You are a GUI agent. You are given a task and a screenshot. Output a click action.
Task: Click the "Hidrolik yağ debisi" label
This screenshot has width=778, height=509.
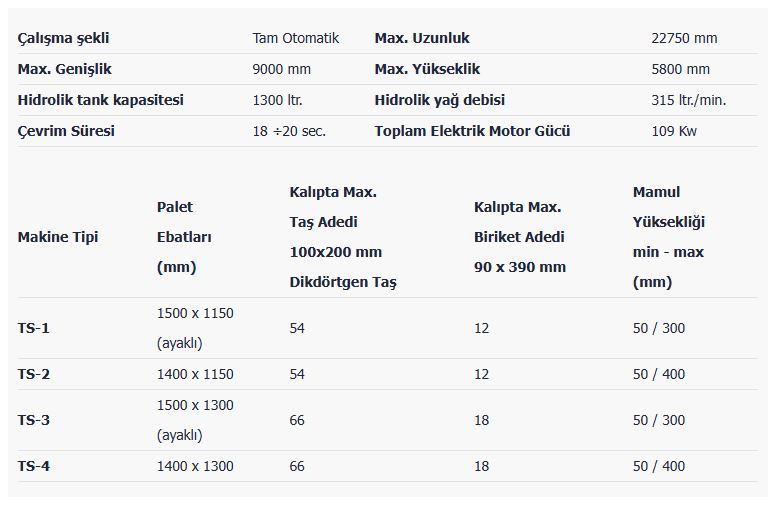click(x=440, y=100)
